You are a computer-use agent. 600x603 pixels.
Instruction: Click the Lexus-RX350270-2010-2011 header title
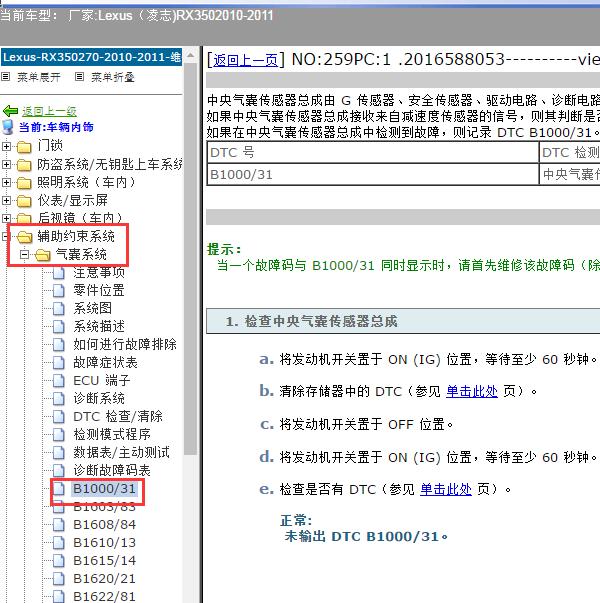(92, 57)
